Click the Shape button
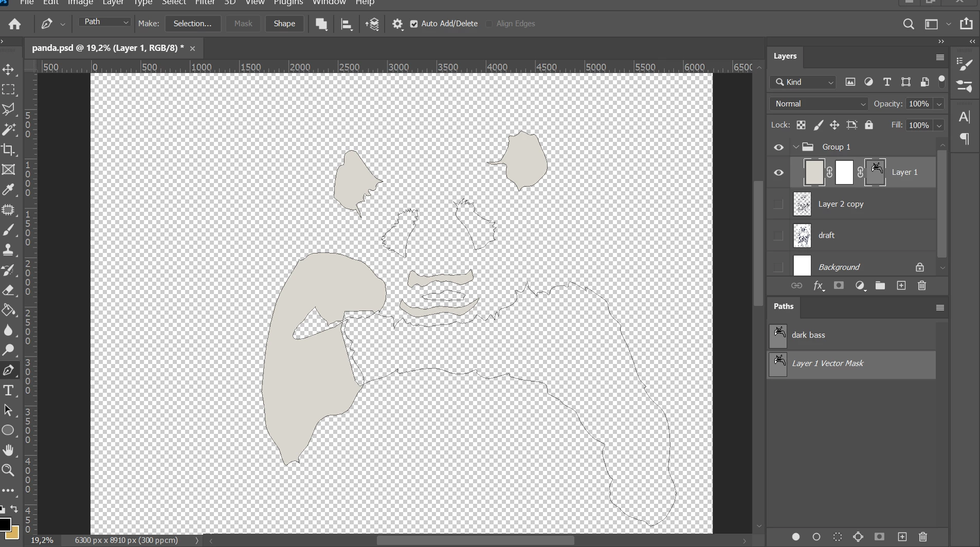 coord(284,24)
